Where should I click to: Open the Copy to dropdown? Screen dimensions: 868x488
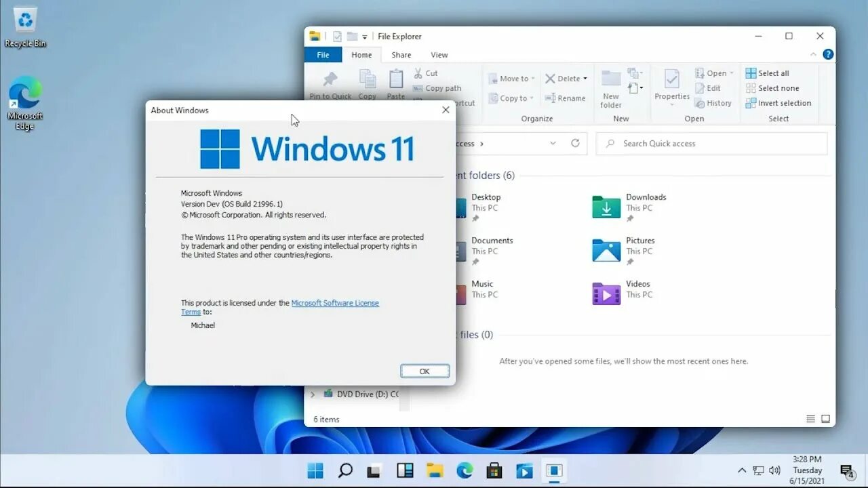(511, 98)
